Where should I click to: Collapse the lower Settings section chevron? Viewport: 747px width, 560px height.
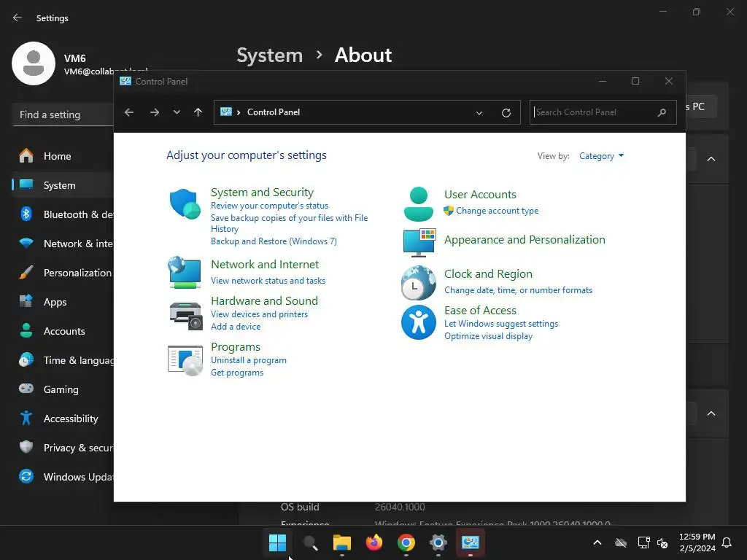(x=711, y=413)
